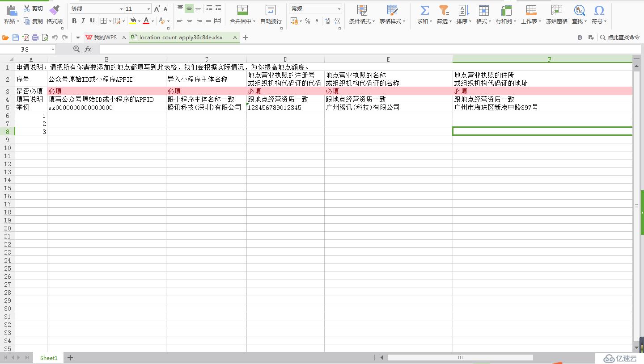
Task: Toggle middle vertical alignment button
Action: [189, 8]
